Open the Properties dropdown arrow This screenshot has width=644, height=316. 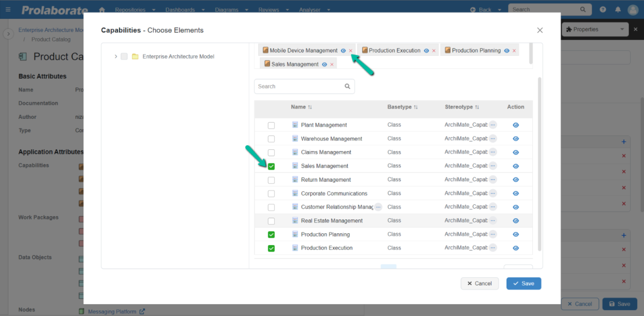pyautogui.click(x=623, y=29)
